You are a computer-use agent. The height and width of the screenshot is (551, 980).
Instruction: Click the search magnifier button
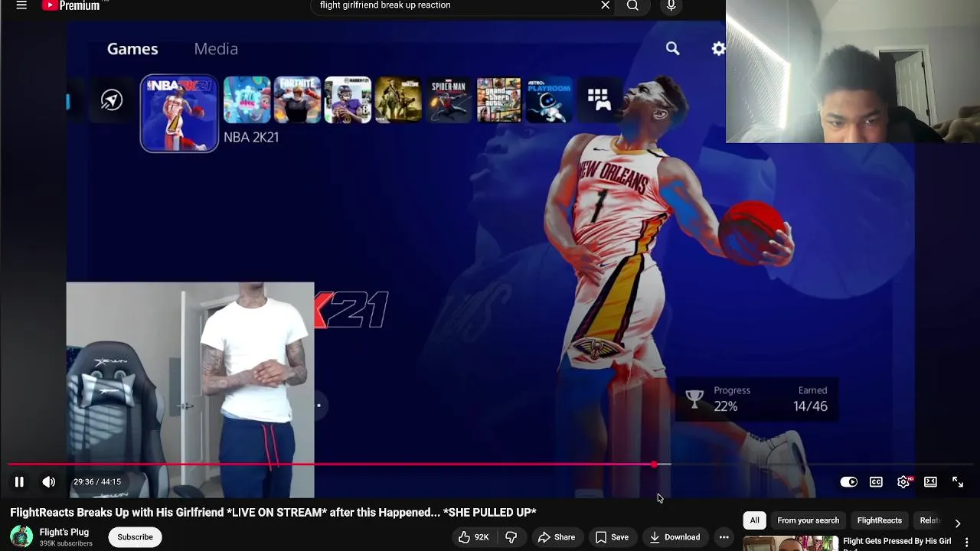pyautogui.click(x=632, y=5)
